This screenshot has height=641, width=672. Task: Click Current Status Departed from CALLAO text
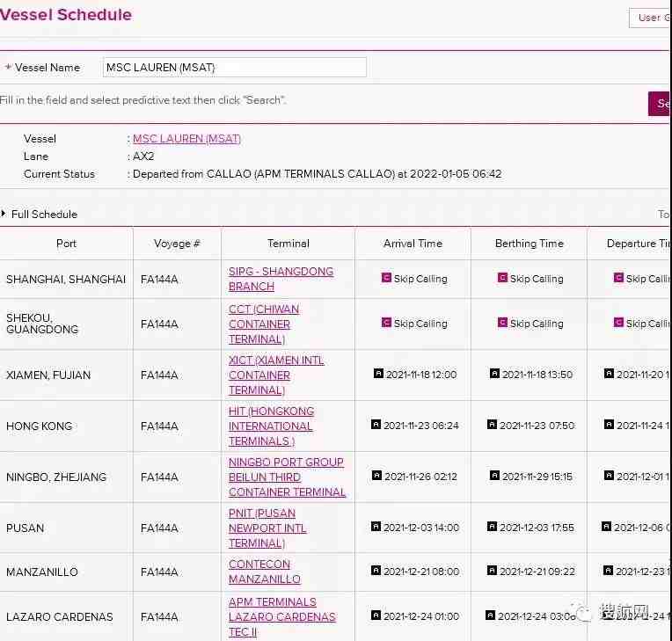click(x=318, y=174)
